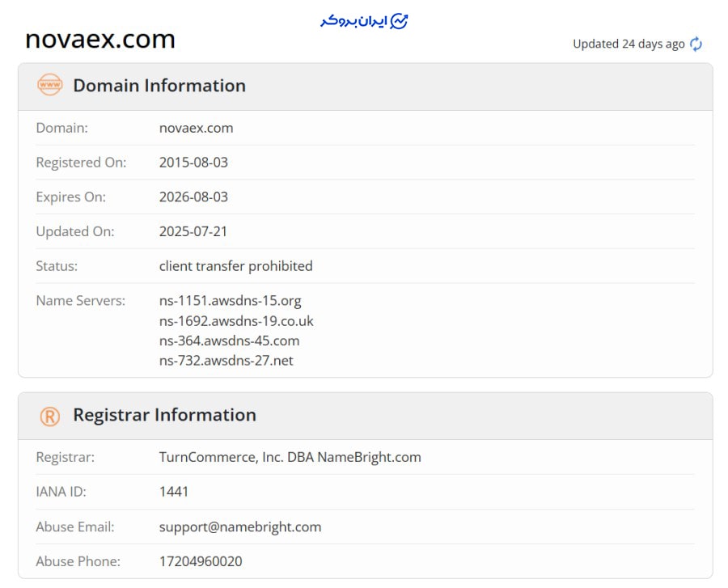Select name server ns-1692.awsdns-19.co.uk

[x=236, y=320]
